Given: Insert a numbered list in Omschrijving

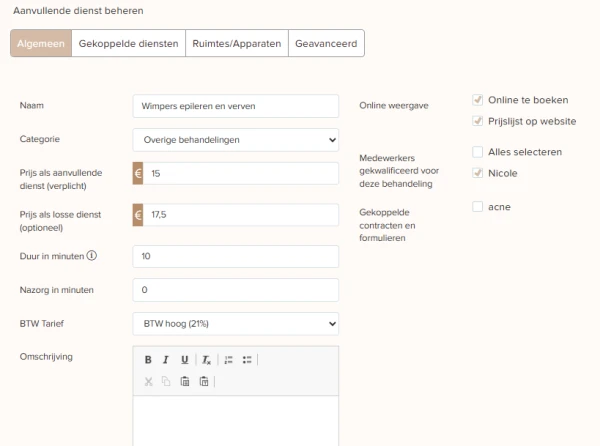Looking at the screenshot, I should pyautogui.click(x=228, y=360).
